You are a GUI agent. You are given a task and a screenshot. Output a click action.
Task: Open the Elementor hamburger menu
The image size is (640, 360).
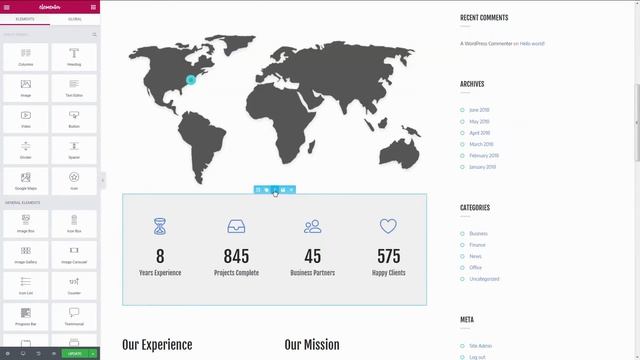[7, 7]
